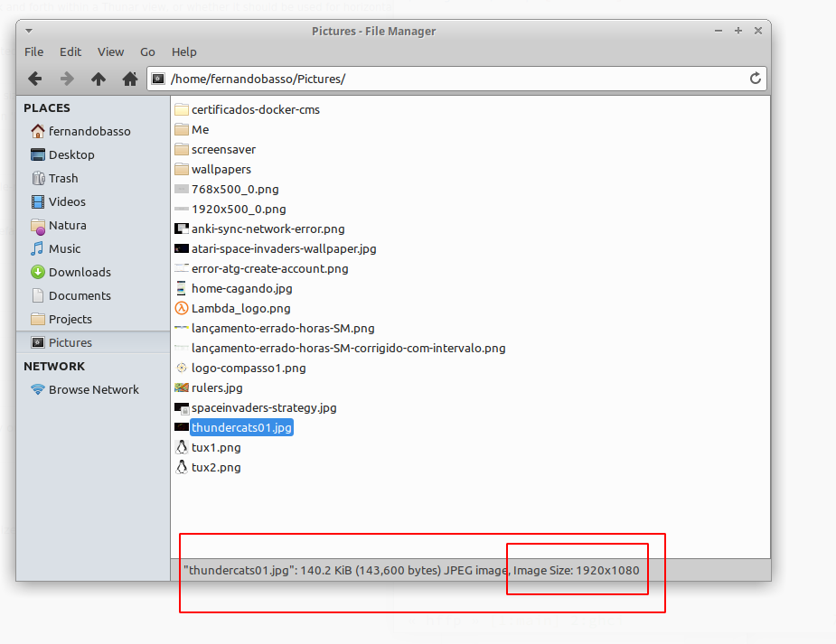
Task: Go to parent folder with up arrow
Action: pos(99,79)
